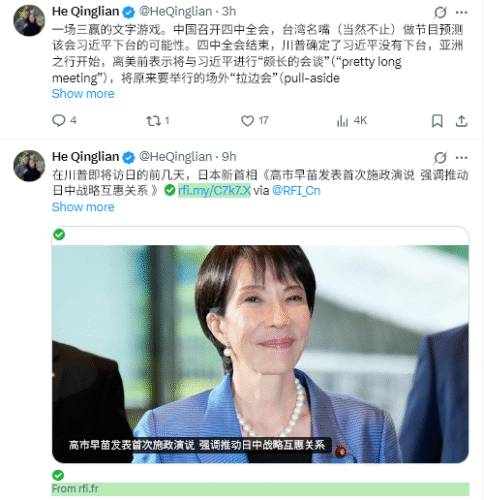484x500 pixels.
Task: Open the rfi.my/C7k7.X link
Action: [214, 191]
